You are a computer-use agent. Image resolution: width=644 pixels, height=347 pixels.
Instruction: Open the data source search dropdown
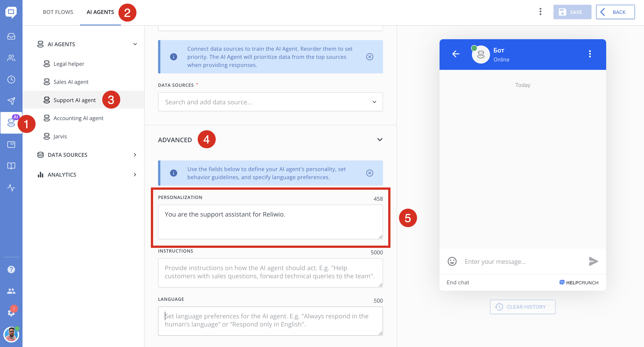click(x=270, y=102)
